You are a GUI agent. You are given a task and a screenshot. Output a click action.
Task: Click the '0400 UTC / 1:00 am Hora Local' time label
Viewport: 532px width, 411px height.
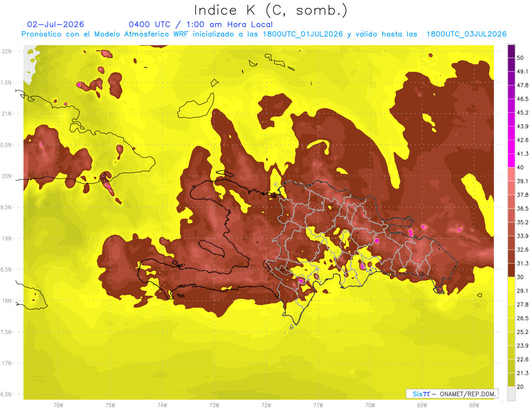pos(200,24)
